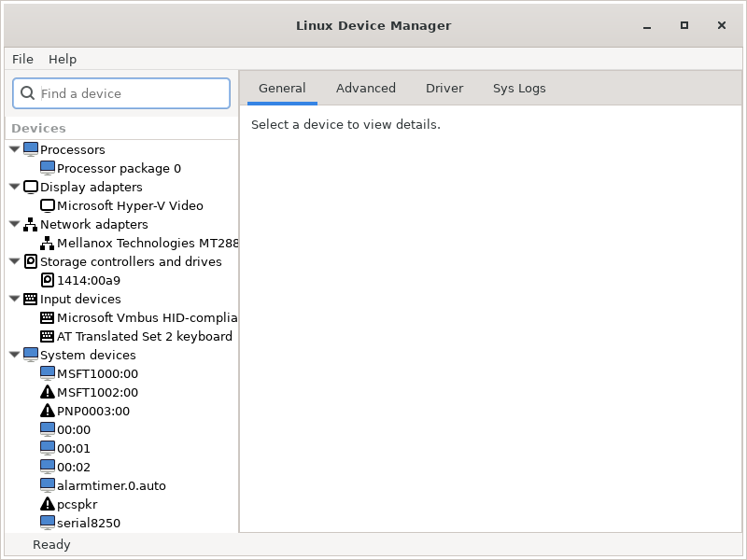
Task: Switch to the Advanced tab
Action: (365, 88)
